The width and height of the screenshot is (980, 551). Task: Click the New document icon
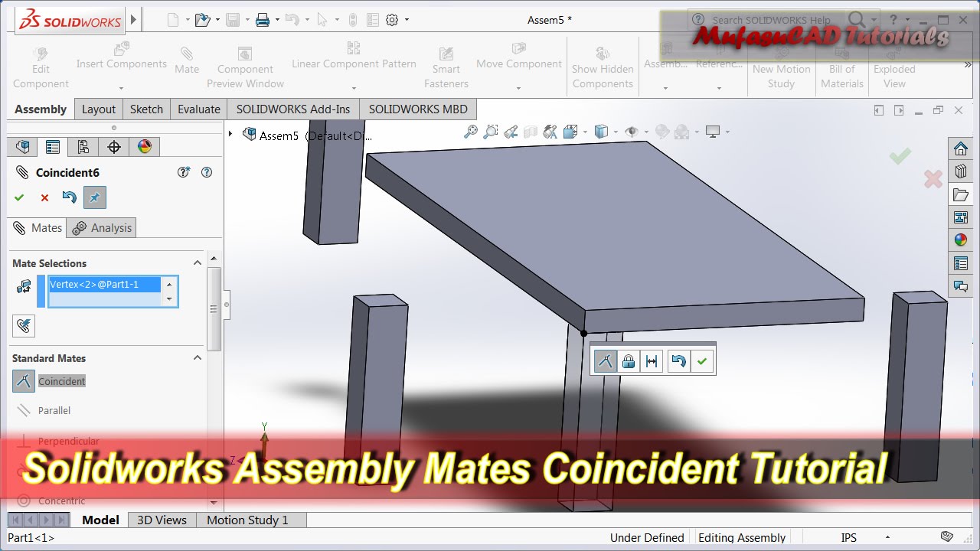(173, 20)
